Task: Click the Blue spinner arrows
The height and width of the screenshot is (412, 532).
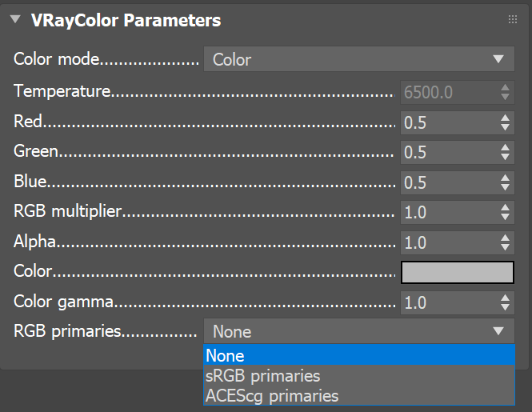Action: click(505, 182)
